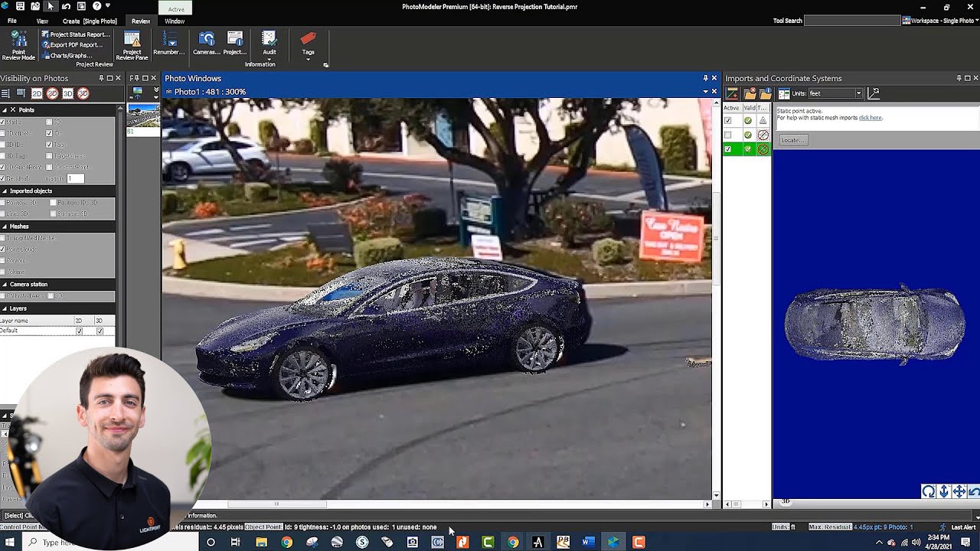
Task: Collapse the Imported objects section
Action: [x=5, y=191]
